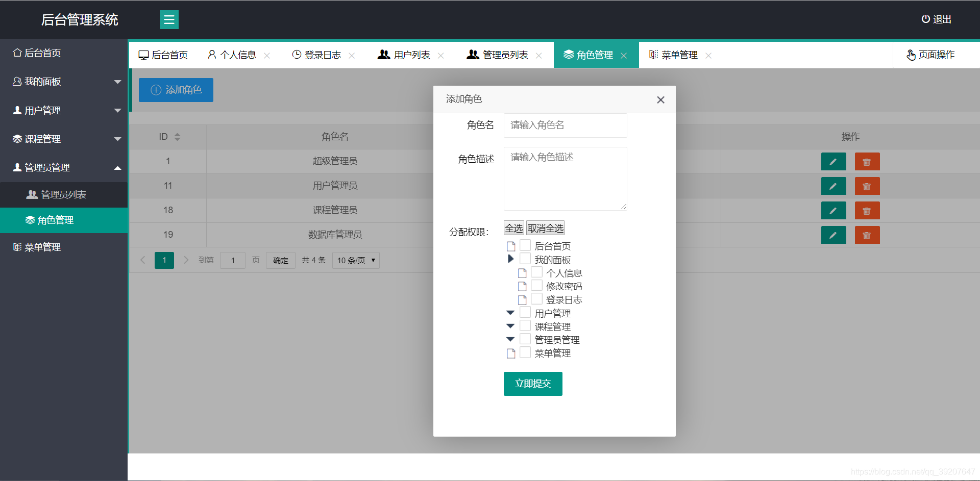The image size is (980, 481).
Task: Expand 用户管理 in the sidebar
Action: [64, 110]
